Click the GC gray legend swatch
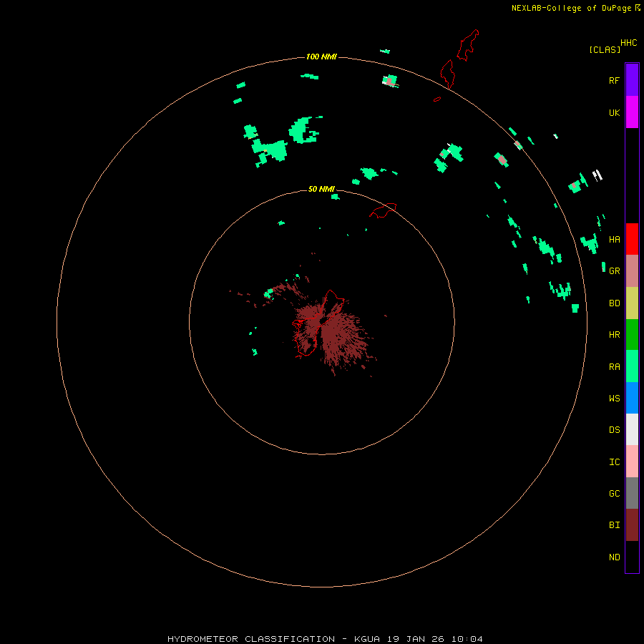Image resolution: width=644 pixels, height=644 pixels. click(632, 493)
